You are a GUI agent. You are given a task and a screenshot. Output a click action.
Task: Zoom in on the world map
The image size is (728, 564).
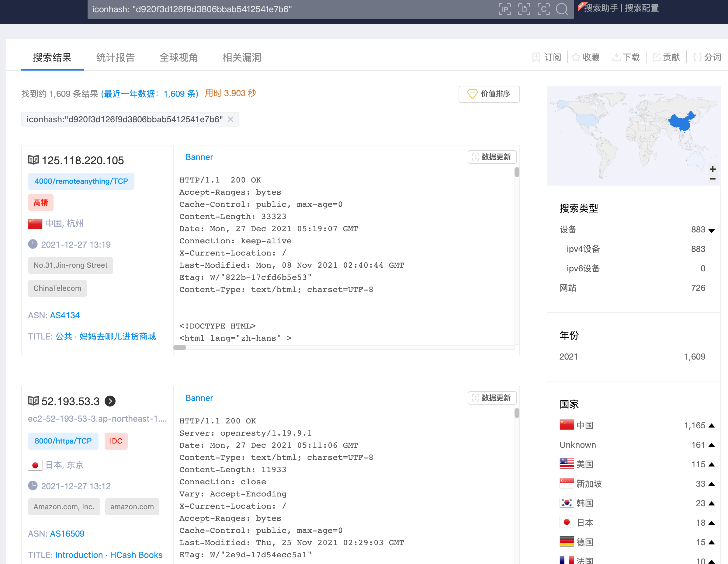point(713,169)
